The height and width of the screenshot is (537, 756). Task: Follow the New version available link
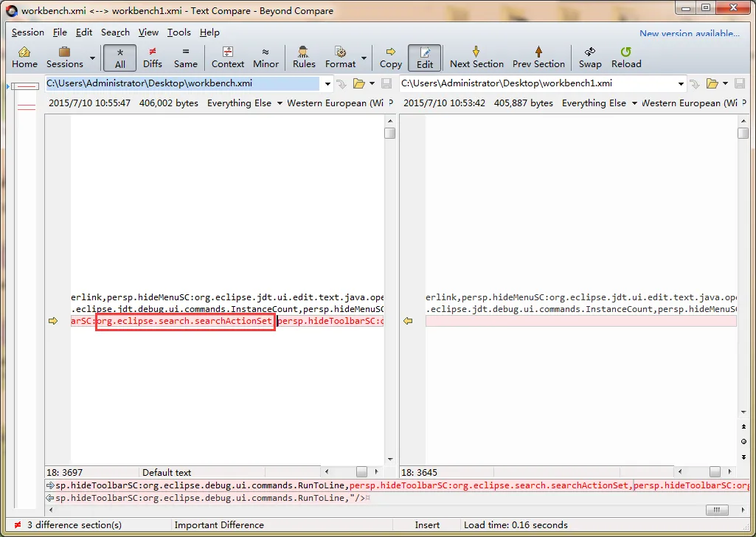[689, 33]
